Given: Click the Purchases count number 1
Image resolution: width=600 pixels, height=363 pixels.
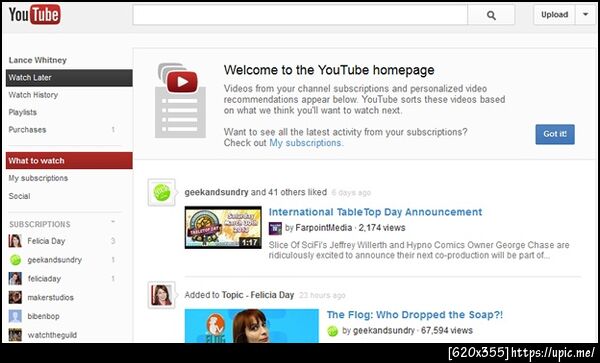Looking at the screenshot, I should [113, 130].
